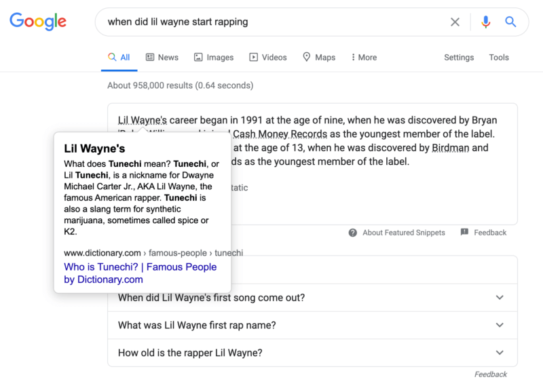Screen dimensions: 543x392
Task: Activate voice search with the microphone icon
Action: coord(486,22)
